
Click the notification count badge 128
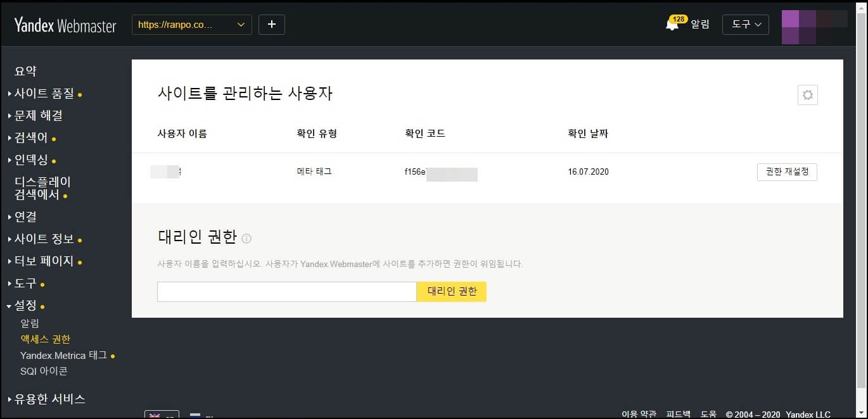pyautogui.click(x=679, y=19)
